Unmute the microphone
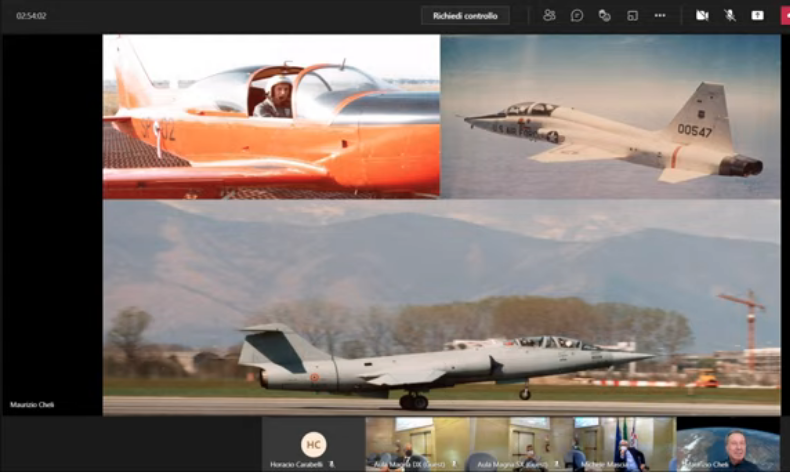The width and height of the screenshot is (790, 473). pos(730,16)
